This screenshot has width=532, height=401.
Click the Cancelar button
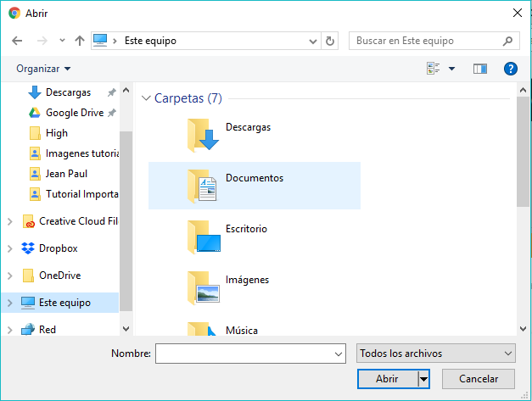479,379
